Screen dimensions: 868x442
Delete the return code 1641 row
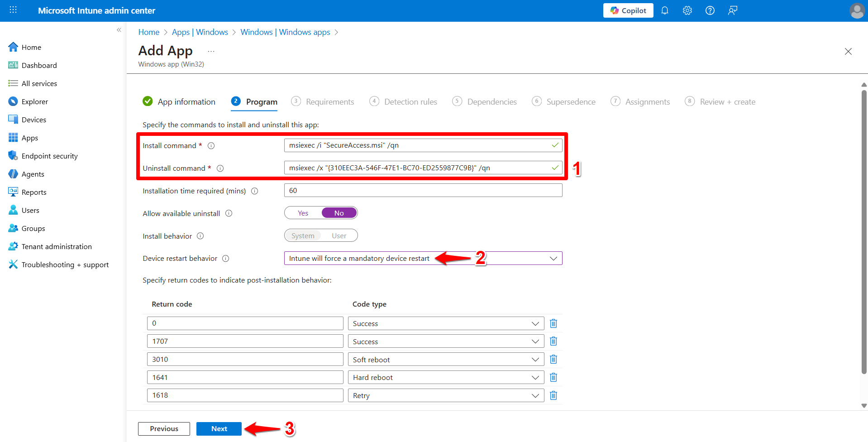[x=553, y=377]
